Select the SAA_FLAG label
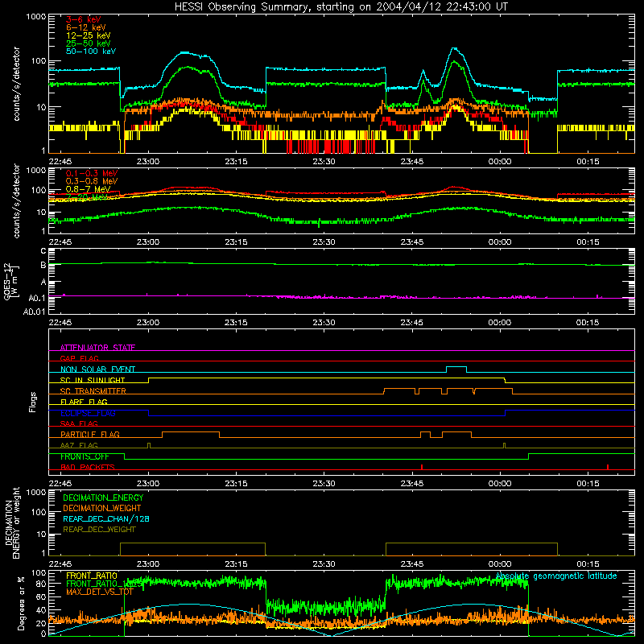This screenshot has width=644, height=644. pyautogui.click(x=79, y=423)
